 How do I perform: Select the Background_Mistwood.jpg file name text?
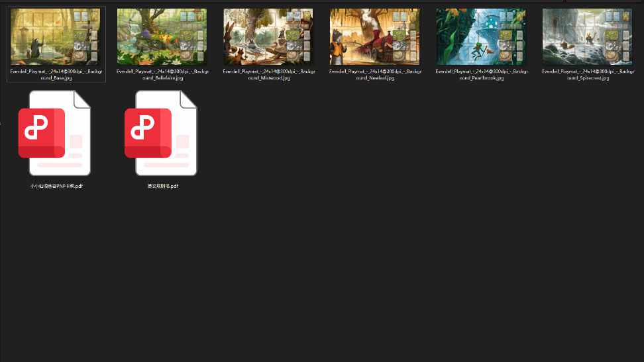(x=268, y=74)
